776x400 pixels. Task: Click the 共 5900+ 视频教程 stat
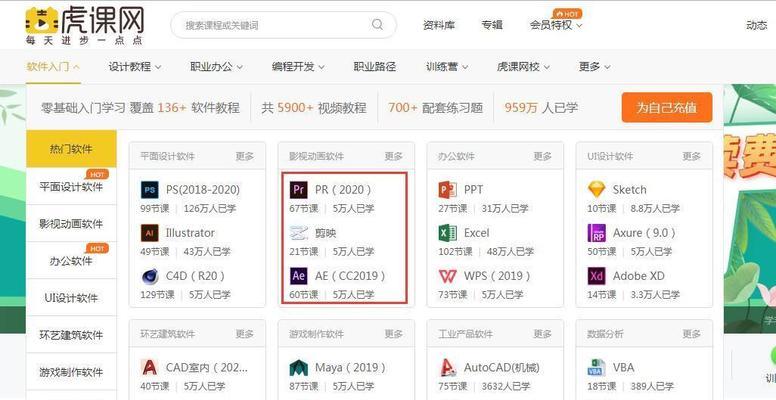point(314,107)
